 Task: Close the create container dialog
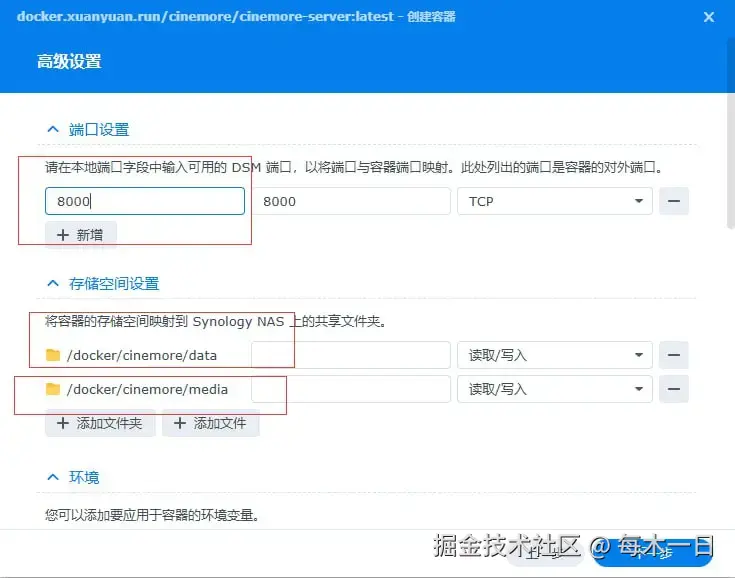click(709, 17)
